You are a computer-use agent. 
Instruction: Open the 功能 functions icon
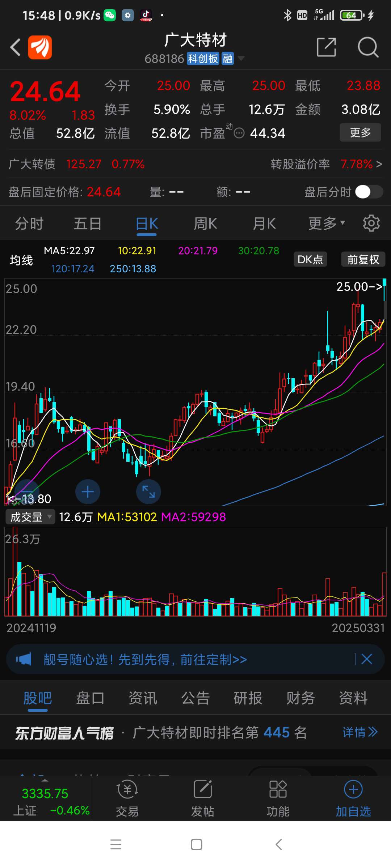278,799
